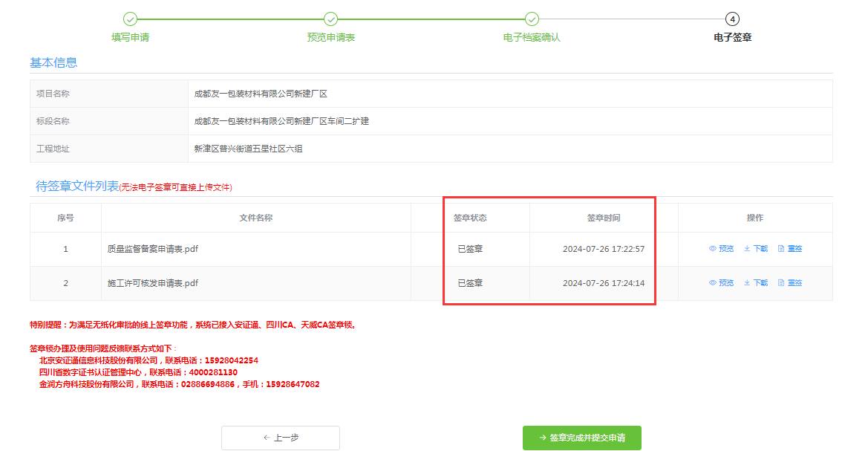This screenshot has width=868, height=451.
Task: Click the 上一步 button
Action: pos(280,438)
